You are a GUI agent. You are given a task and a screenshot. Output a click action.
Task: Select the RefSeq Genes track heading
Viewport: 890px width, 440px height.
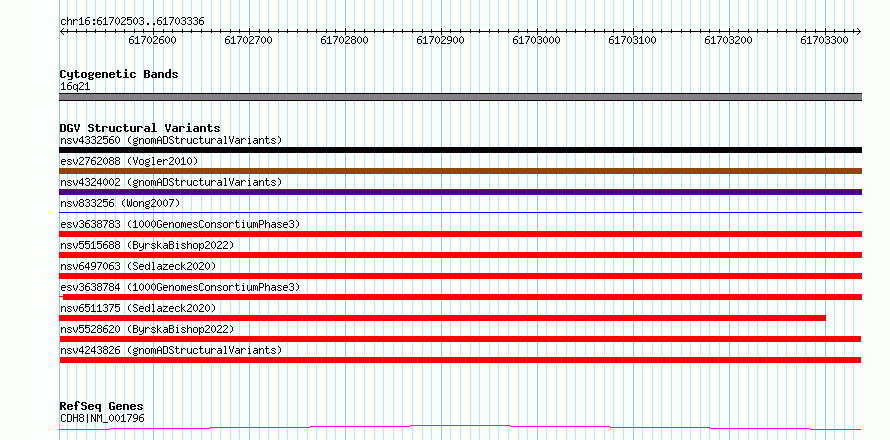pyautogui.click(x=102, y=407)
